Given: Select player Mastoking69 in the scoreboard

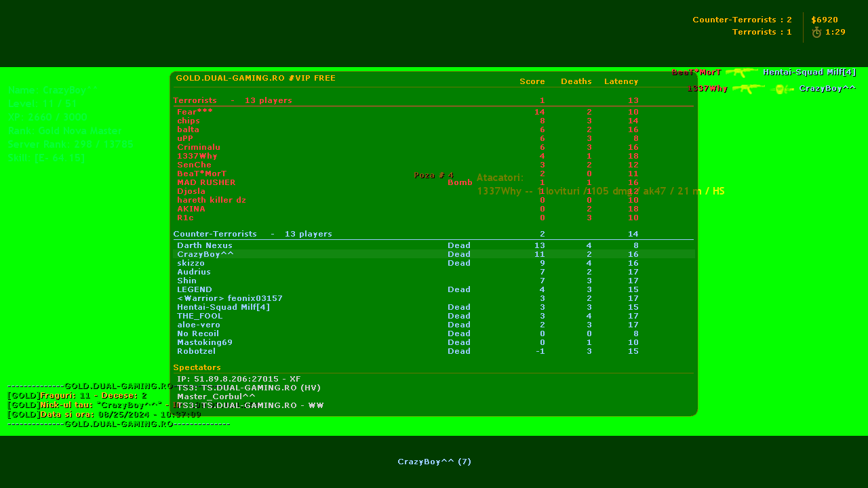Looking at the screenshot, I should tap(205, 342).
